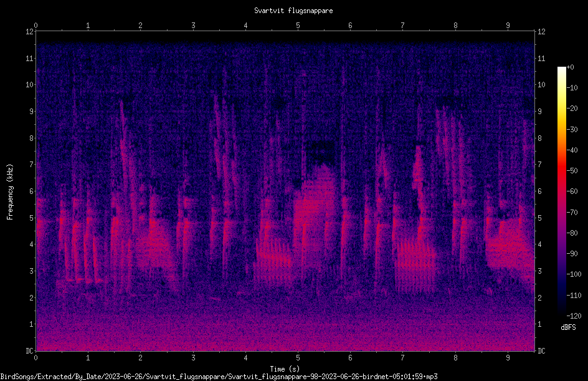This screenshot has height=381, width=588.
Task: Click the "-60" dBFS colorbar label
Action: pyautogui.click(x=572, y=191)
